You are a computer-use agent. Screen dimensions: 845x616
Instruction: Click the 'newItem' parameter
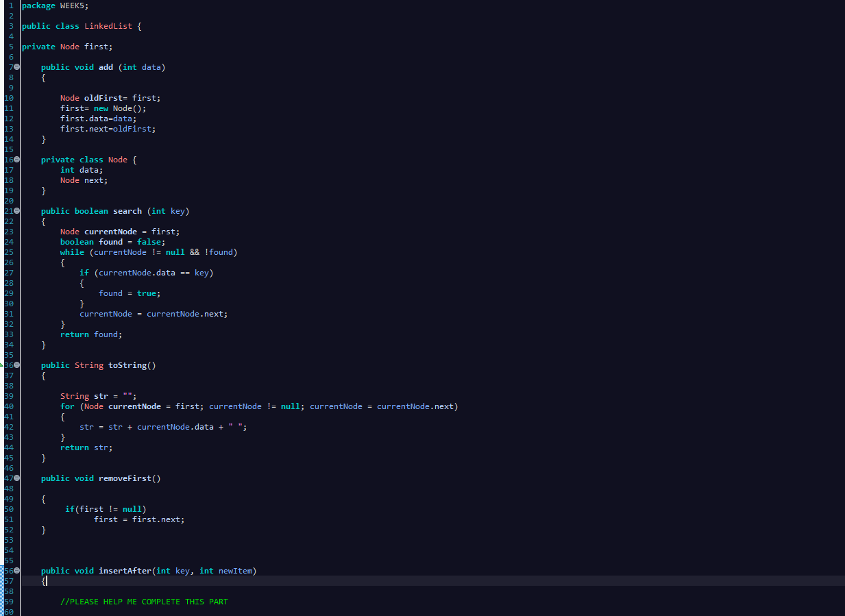pos(235,571)
